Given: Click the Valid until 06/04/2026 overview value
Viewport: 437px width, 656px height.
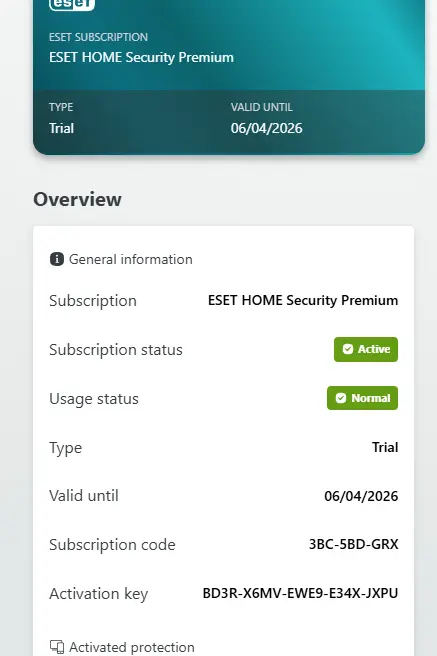Looking at the screenshot, I should point(361,496).
